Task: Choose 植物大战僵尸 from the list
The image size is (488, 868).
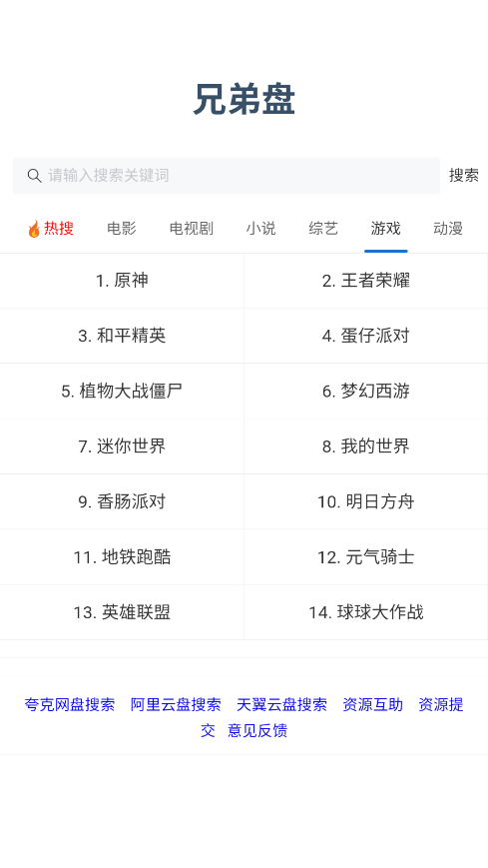Action: pos(122,392)
